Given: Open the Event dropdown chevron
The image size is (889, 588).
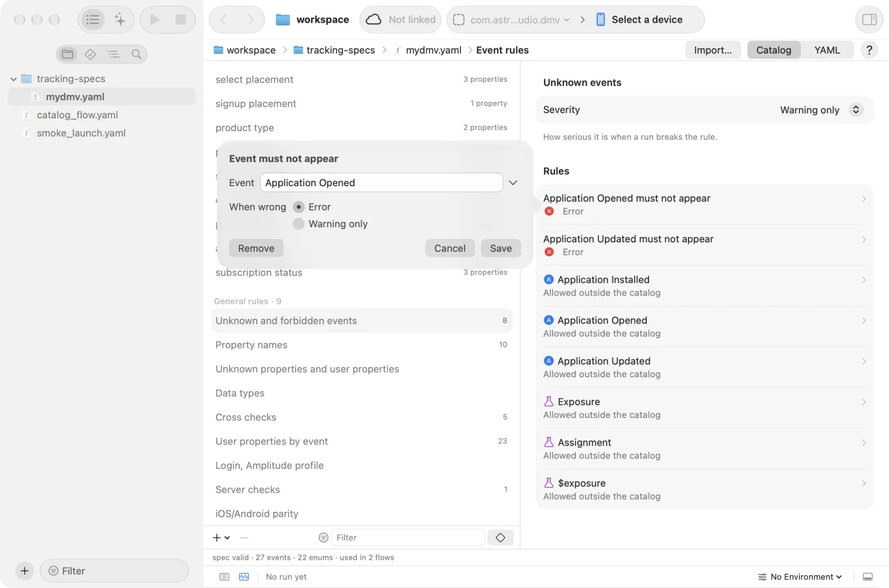Looking at the screenshot, I should 513,183.
